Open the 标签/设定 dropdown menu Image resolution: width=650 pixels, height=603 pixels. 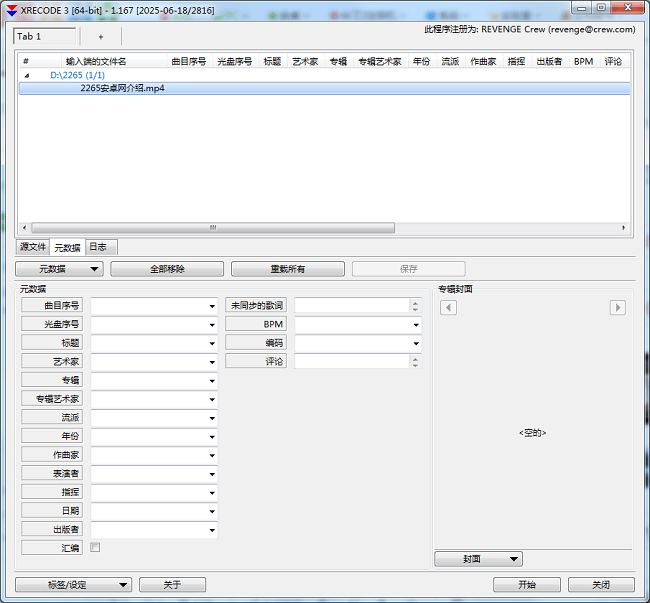(73, 585)
